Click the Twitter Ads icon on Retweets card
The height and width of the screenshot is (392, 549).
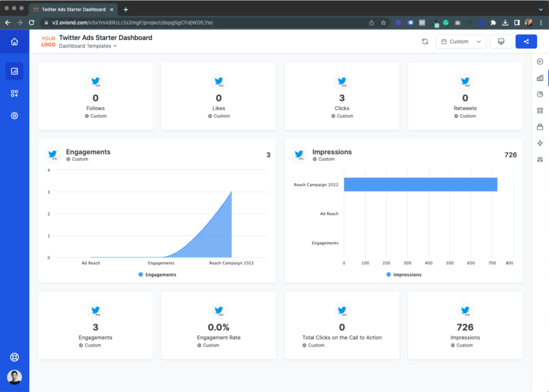tap(465, 81)
